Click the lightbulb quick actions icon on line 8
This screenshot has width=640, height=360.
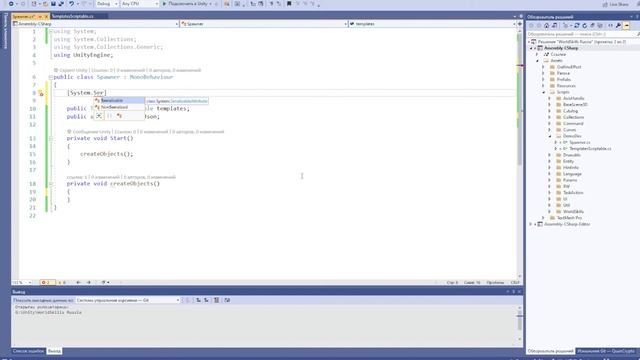click(x=41, y=93)
